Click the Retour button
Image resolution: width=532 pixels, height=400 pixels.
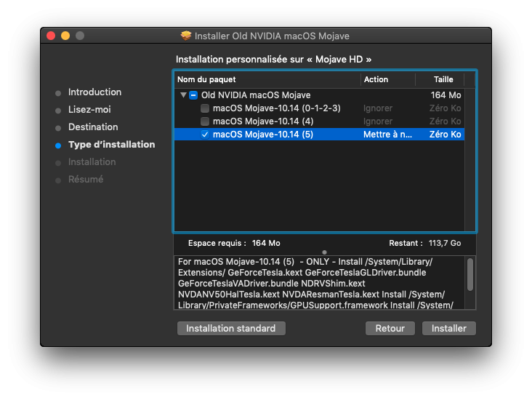(390, 328)
